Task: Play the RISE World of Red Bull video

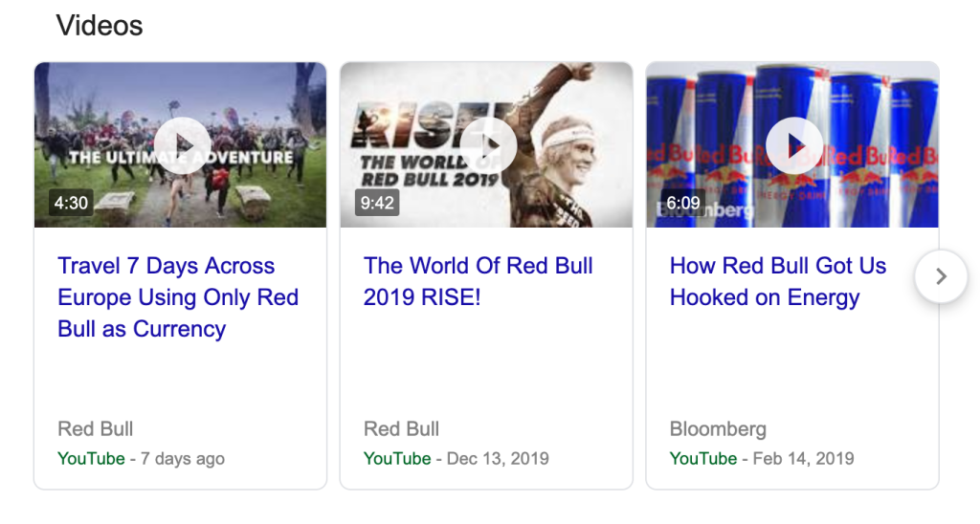Action: pyautogui.click(x=488, y=145)
